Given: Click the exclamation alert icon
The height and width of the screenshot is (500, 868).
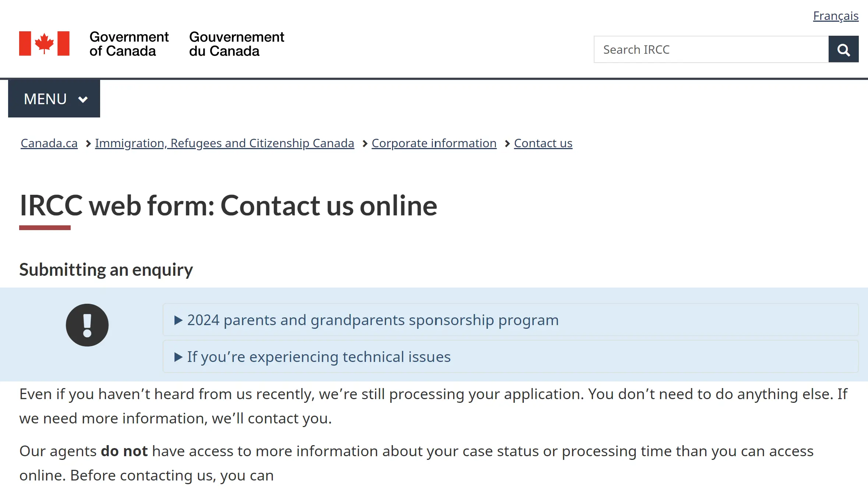Looking at the screenshot, I should coord(87,325).
